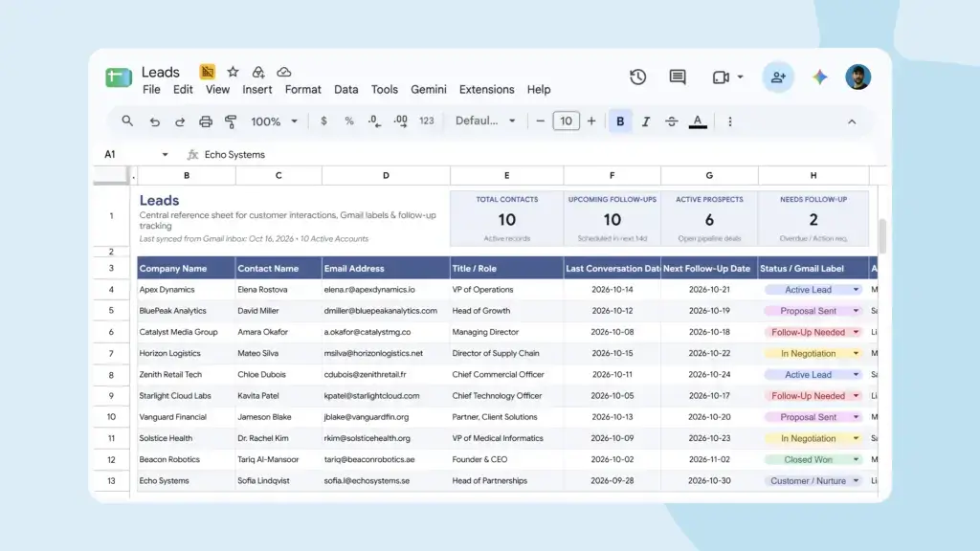The image size is (980, 551).
Task: Open the Help menu
Action: [x=538, y=89]
